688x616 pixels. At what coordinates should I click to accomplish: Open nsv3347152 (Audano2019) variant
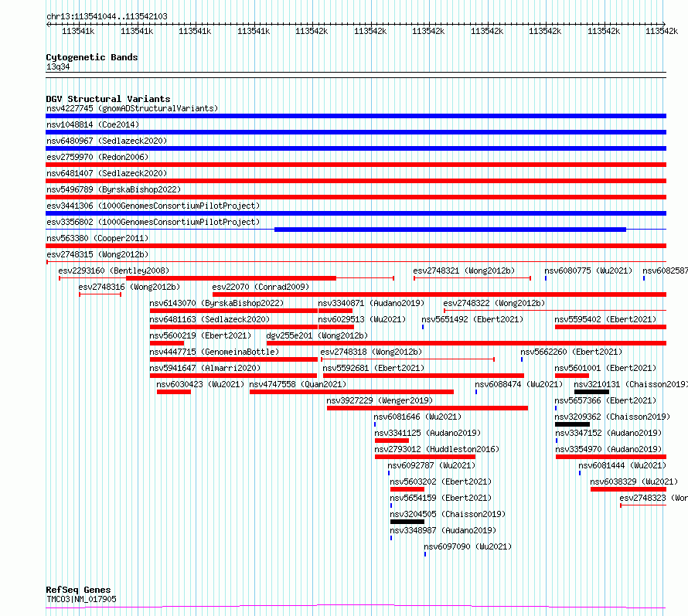coord(608,433)
